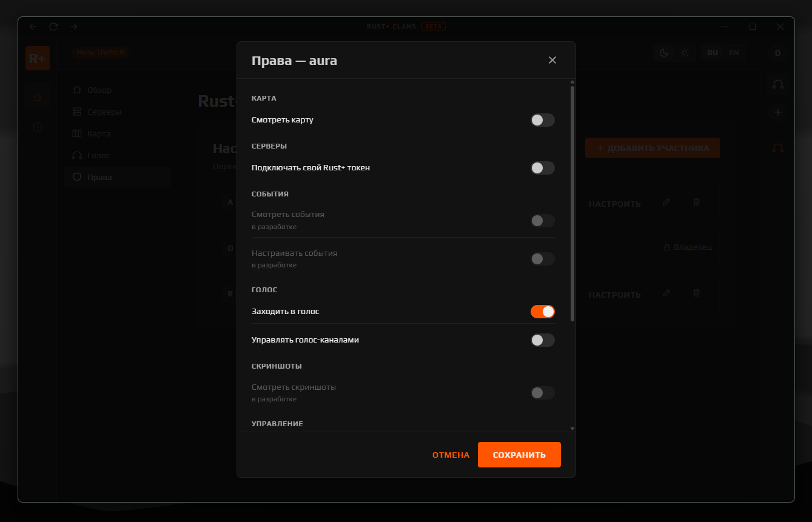The image size is (812, 522).
Task: Switch to dark theme moon icon
Action: 664,53
